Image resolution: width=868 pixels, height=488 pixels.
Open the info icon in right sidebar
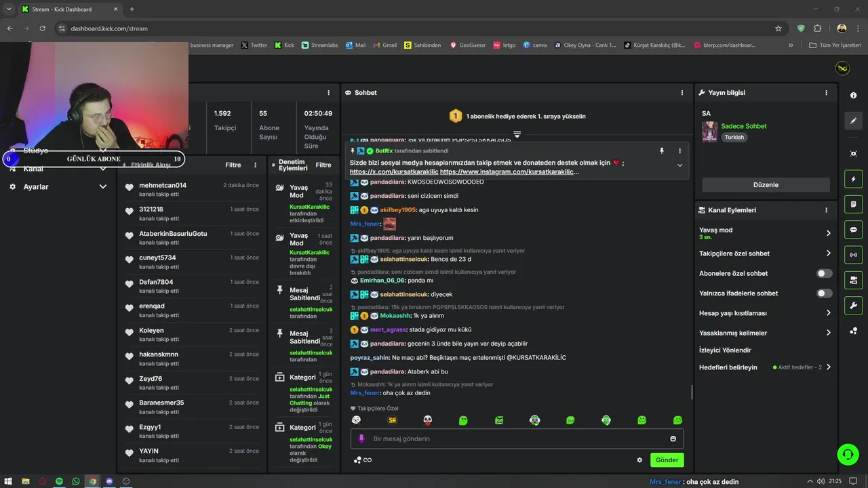coord(853,96)
